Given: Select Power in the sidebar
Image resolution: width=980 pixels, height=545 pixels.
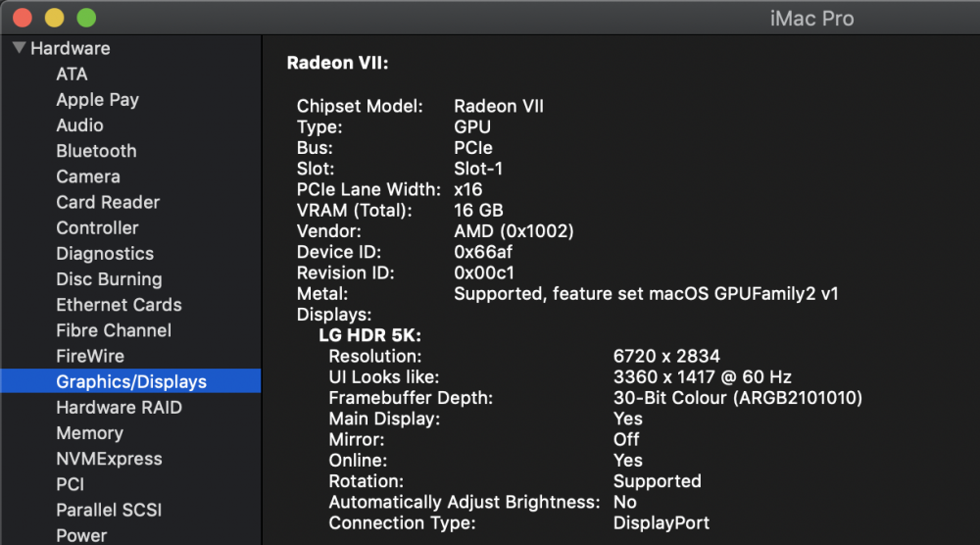Looking at the screenshot, I should (x=81, y=535).
